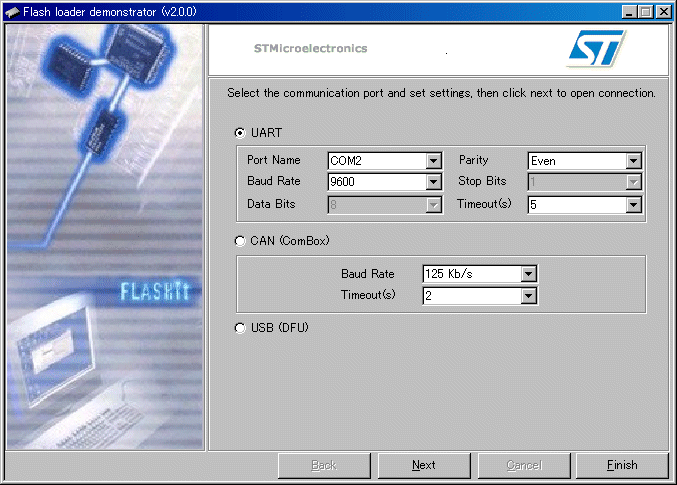
Task: Click the Finish button
Action: 622,465
